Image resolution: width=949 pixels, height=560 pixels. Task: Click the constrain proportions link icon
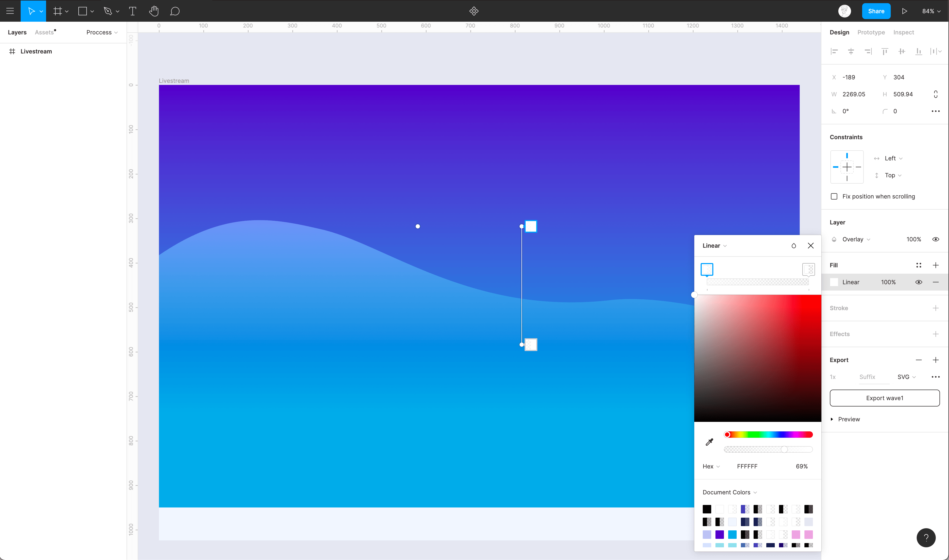[935, 94]
